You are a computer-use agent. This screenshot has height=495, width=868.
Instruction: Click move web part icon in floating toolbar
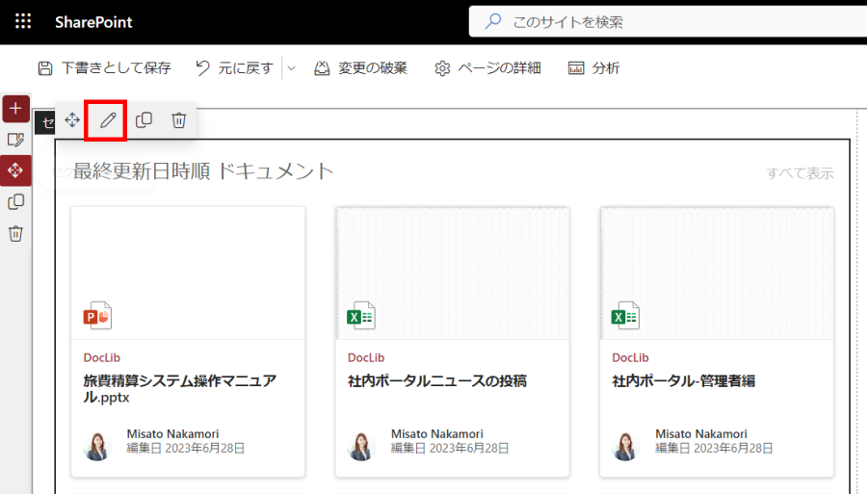point(72,120)
